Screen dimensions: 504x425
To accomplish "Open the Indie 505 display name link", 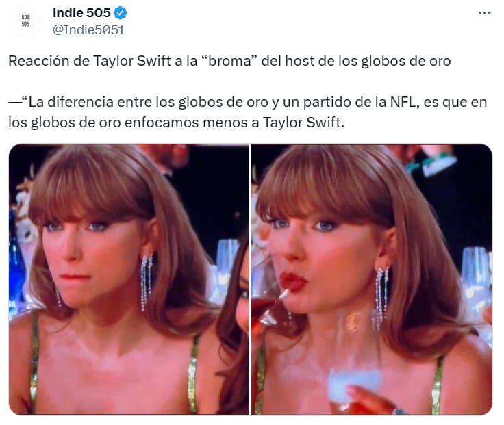I will click(x=81, y=13).
